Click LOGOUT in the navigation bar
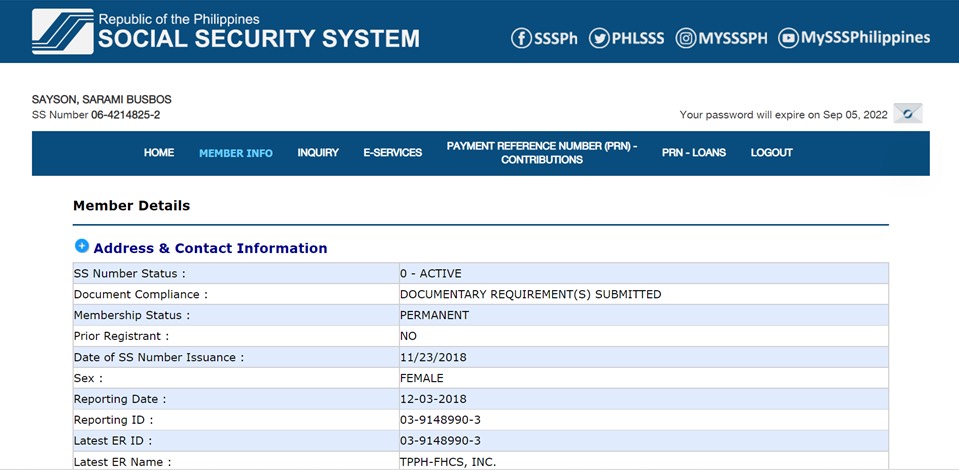Image resolution: width=959 pixels, height=470 pixels. (771, 153)
